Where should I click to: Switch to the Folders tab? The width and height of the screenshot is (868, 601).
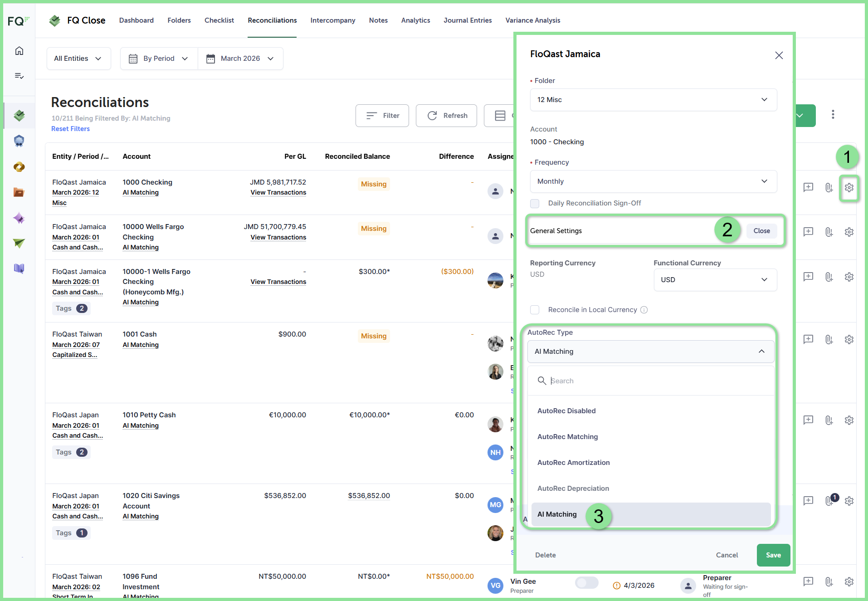[179, 20]
